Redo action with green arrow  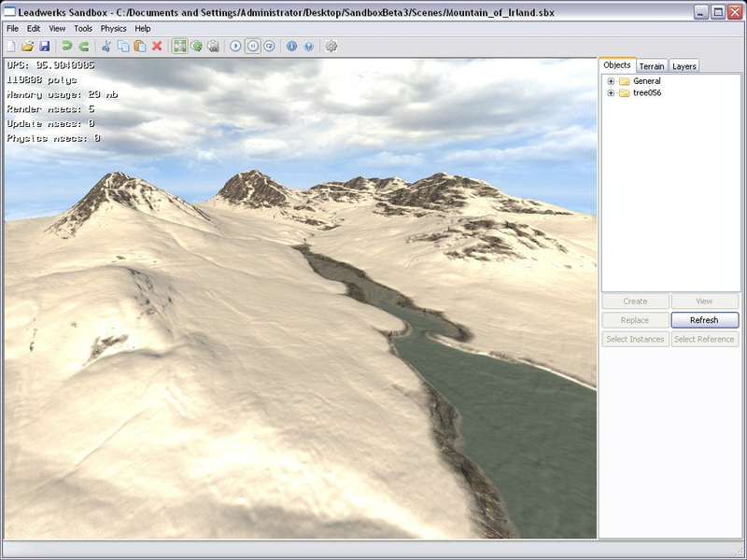point(84,46)
